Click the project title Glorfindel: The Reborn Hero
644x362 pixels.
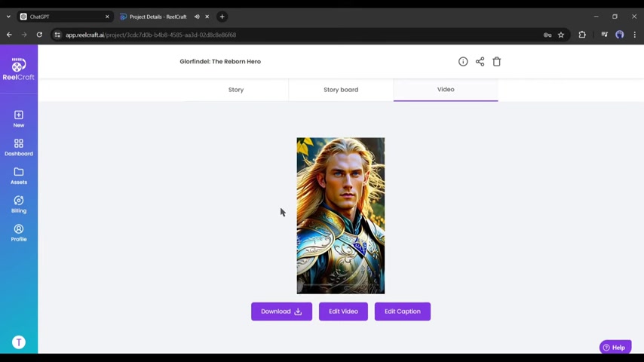point(220,62)
